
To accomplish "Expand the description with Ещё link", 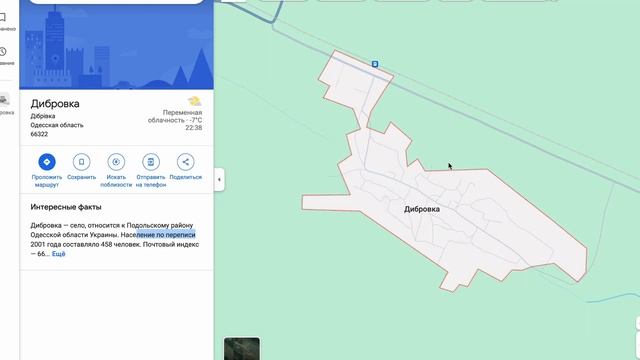I will coord(58,254).
